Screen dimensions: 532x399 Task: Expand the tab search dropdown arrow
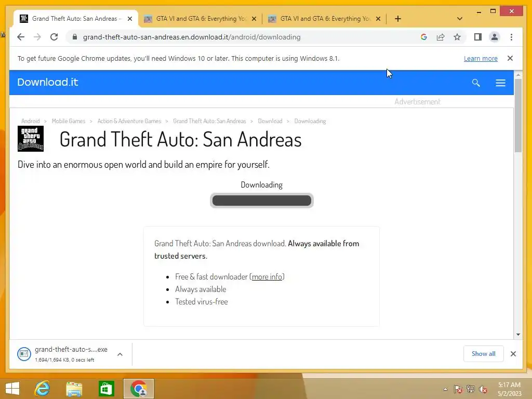[x=460, y=19]
